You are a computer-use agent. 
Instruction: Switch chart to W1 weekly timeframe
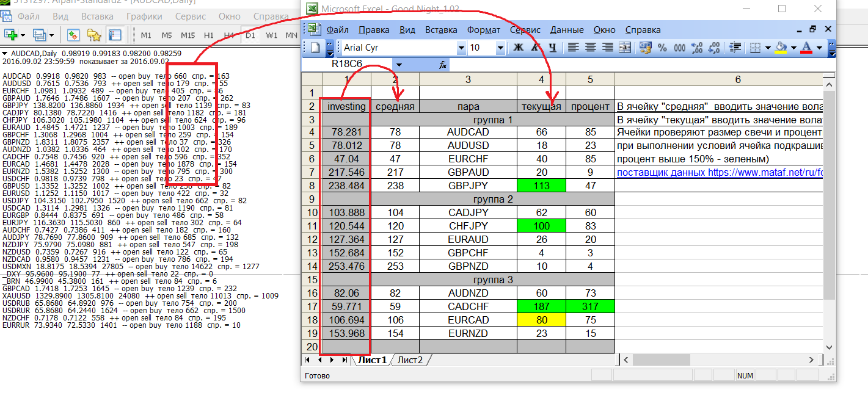click(x=271, y=35)
